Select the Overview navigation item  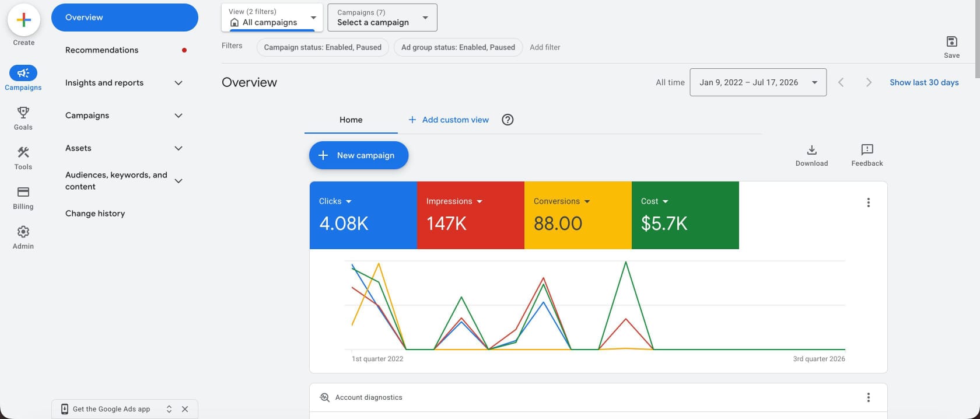point(125,18)
